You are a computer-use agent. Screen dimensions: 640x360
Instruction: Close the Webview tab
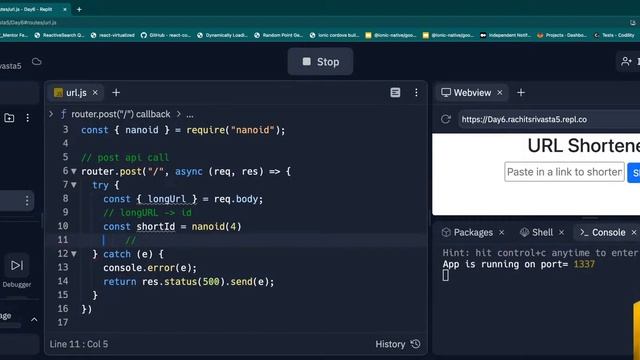[500, 93]
